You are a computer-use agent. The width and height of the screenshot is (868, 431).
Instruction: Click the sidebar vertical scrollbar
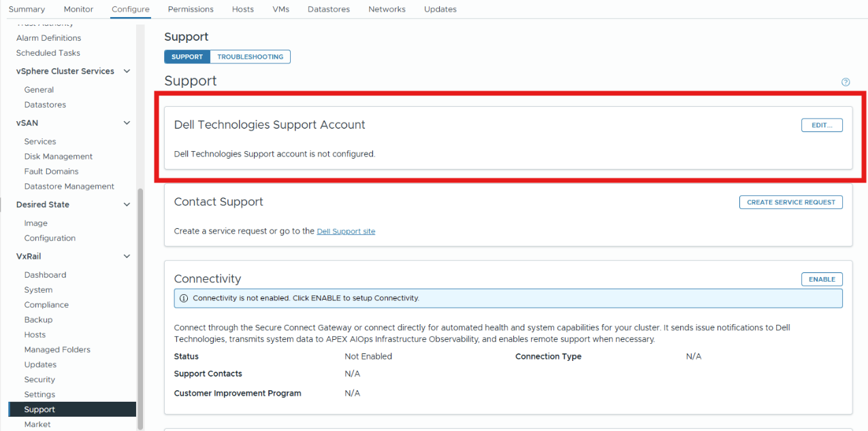[x=140, y=308]
